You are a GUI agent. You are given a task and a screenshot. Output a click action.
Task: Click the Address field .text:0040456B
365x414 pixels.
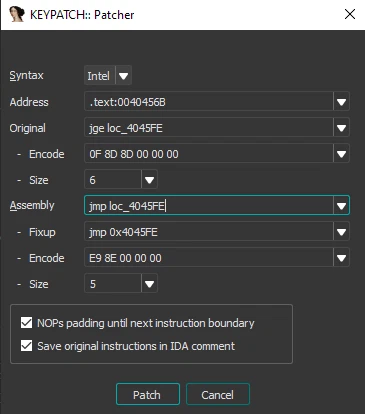click(x=209, y=102)
